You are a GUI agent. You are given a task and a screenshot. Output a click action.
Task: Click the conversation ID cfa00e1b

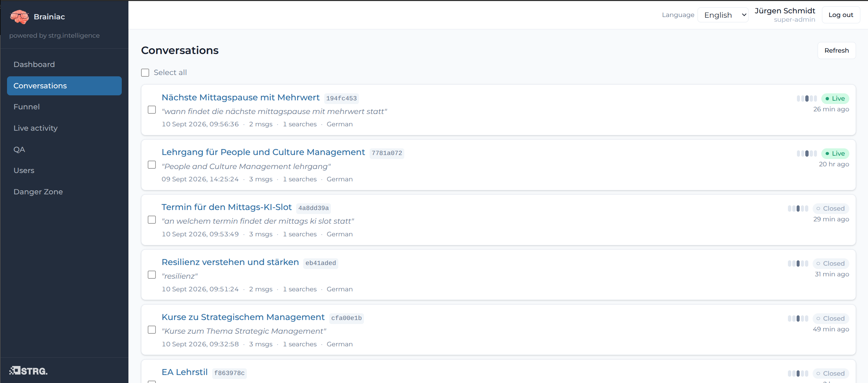346,318
